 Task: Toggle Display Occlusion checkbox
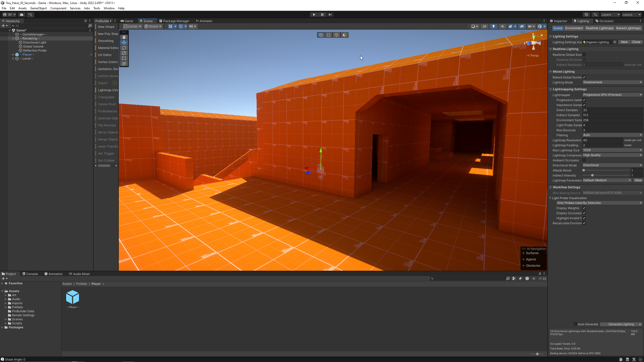coord(584,213)
